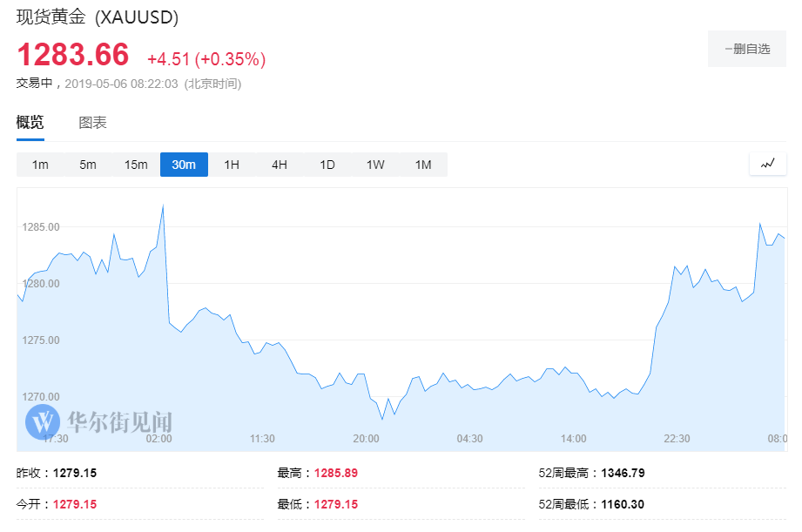This screenshot has width=802, height=532.
Task: Select the 5m timeframe
Action: point(87,164)
